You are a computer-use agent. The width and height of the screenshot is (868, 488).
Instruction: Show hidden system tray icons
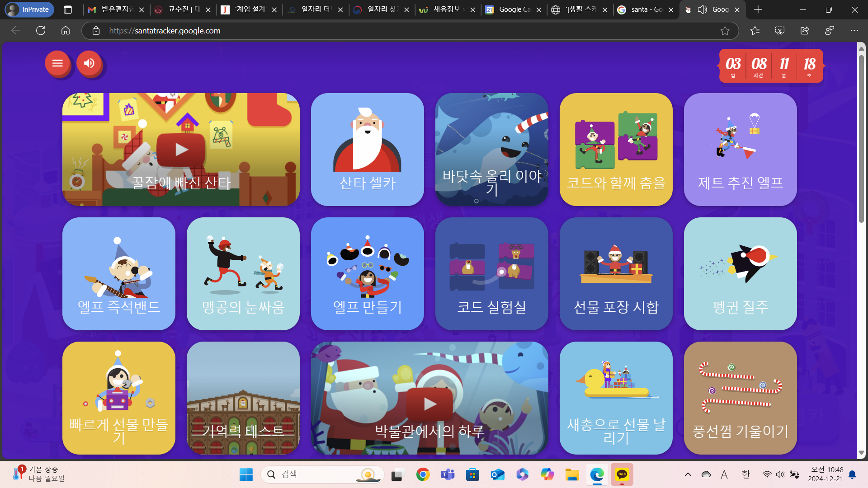click(x=688, y=474)
